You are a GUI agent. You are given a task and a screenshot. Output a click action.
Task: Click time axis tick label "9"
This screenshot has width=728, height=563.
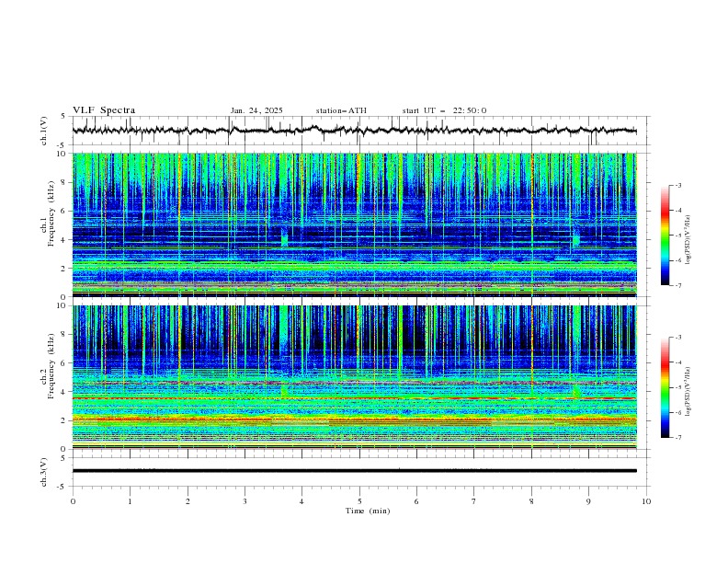(588, 501)
